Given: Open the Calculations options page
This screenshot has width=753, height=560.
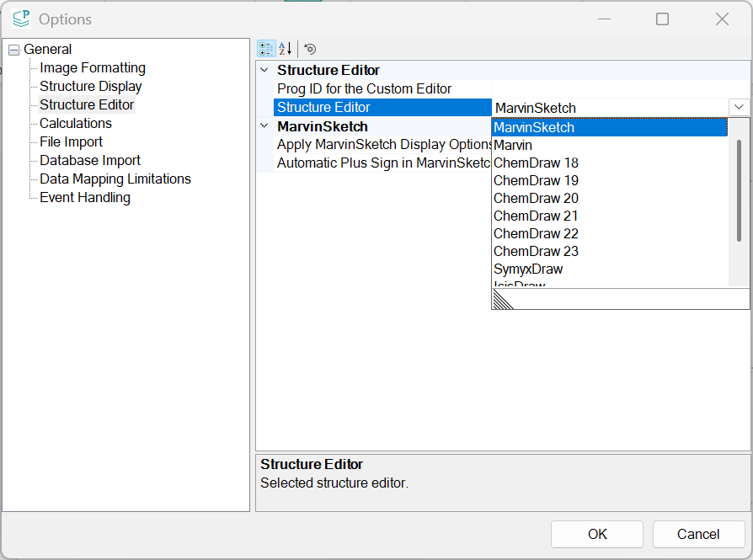Looking at the screenshot, I should point(76,124).
